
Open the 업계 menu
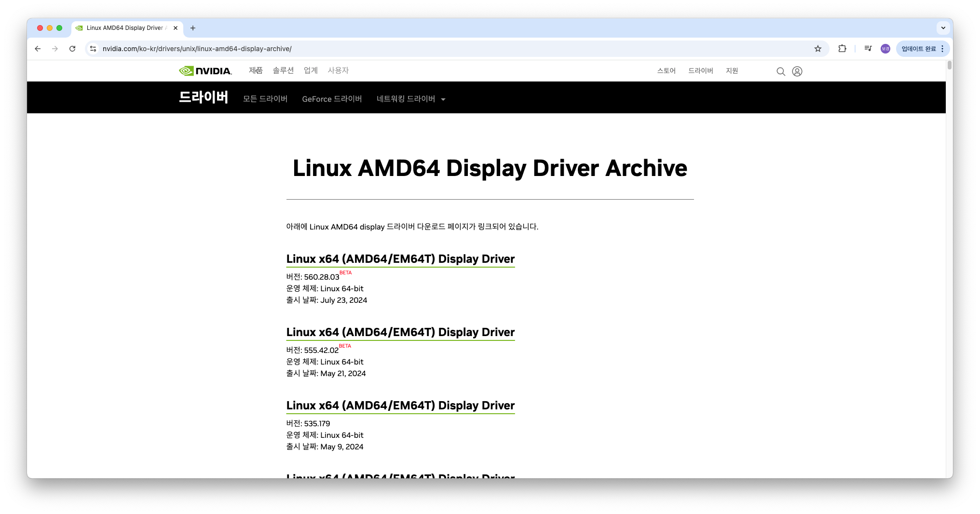311,70
